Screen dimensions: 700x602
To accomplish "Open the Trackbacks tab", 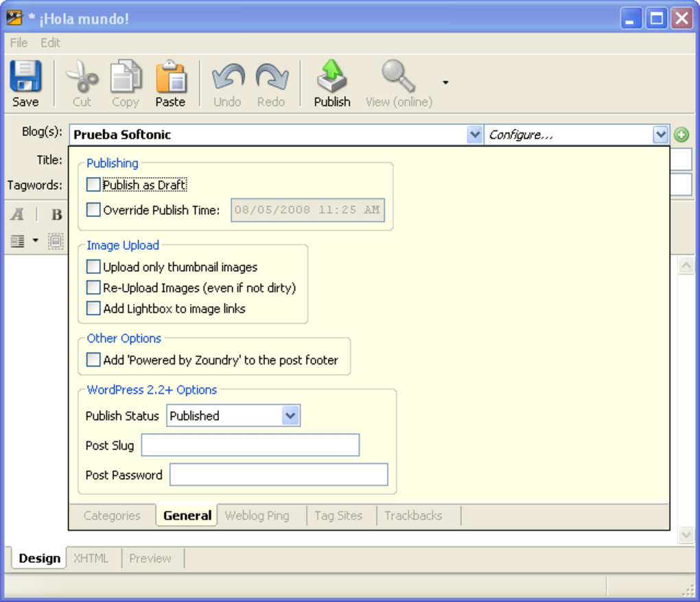I will click(x=413, y=516).
